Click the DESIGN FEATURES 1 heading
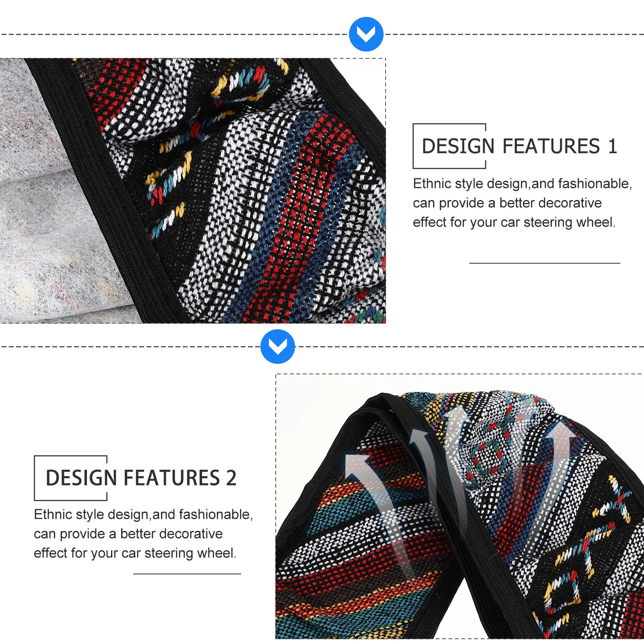644x644 pixels. click(x=519, y=146)
